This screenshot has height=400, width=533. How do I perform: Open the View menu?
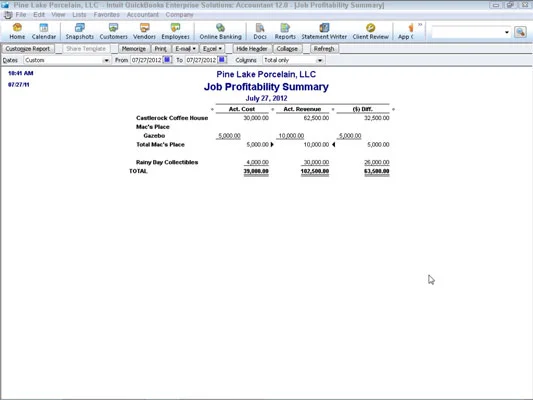point(58,15)
